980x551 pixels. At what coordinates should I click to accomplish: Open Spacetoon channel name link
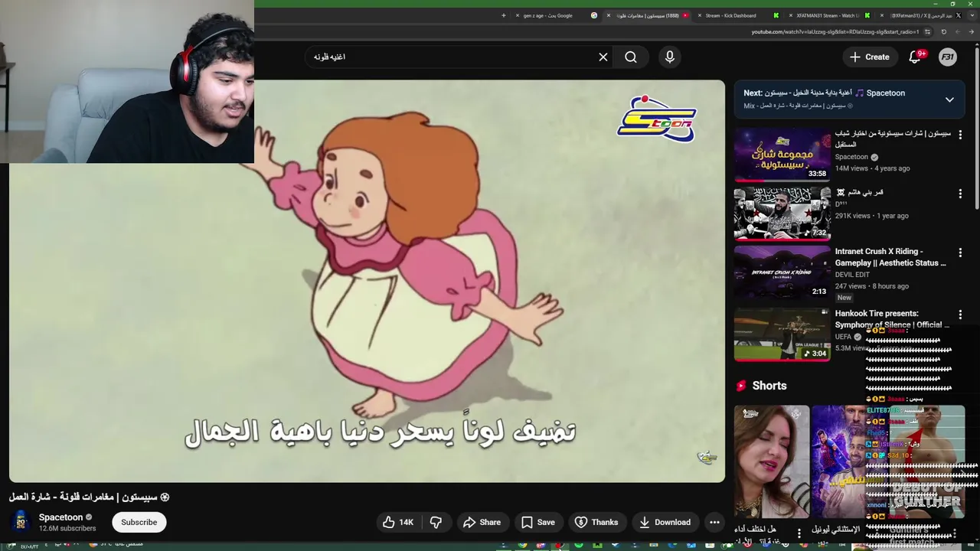[x=60, y=517]
